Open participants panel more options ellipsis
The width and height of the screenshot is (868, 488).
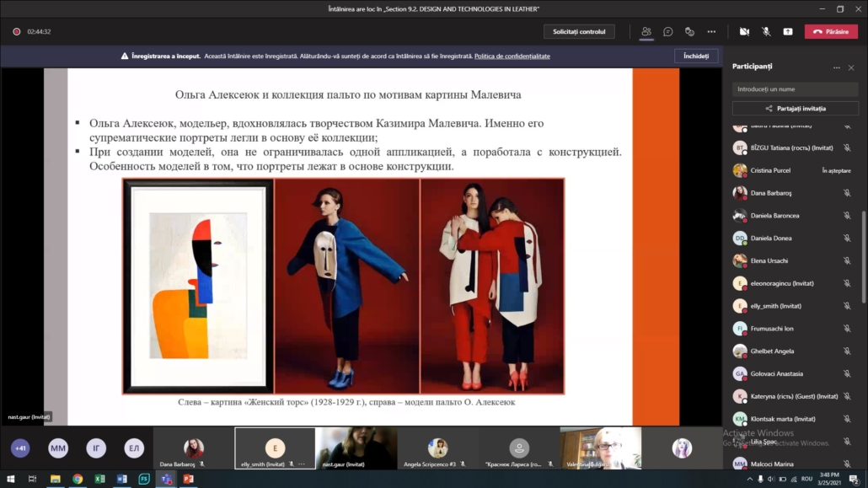[x=837, y=67]
